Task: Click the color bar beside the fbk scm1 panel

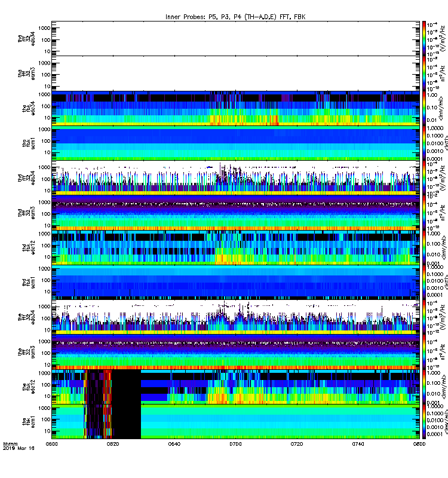Action: tap(424, 421)
